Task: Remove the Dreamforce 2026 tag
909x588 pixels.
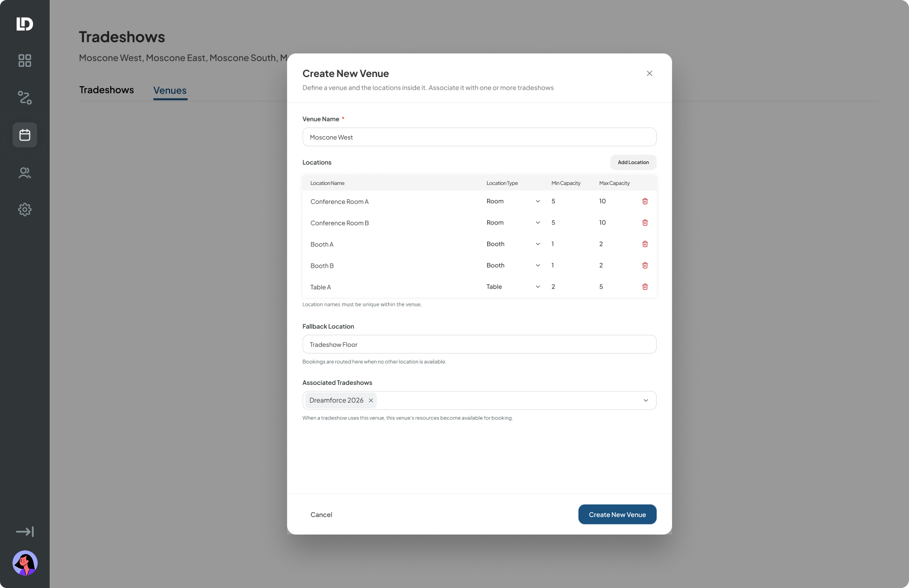Action: click(371, 400)
